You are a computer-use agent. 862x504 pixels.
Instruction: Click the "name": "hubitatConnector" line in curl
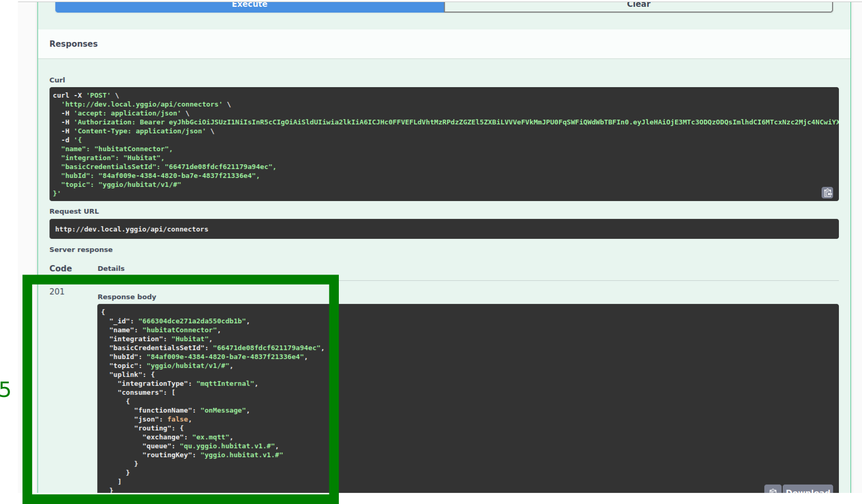point(117,149)
